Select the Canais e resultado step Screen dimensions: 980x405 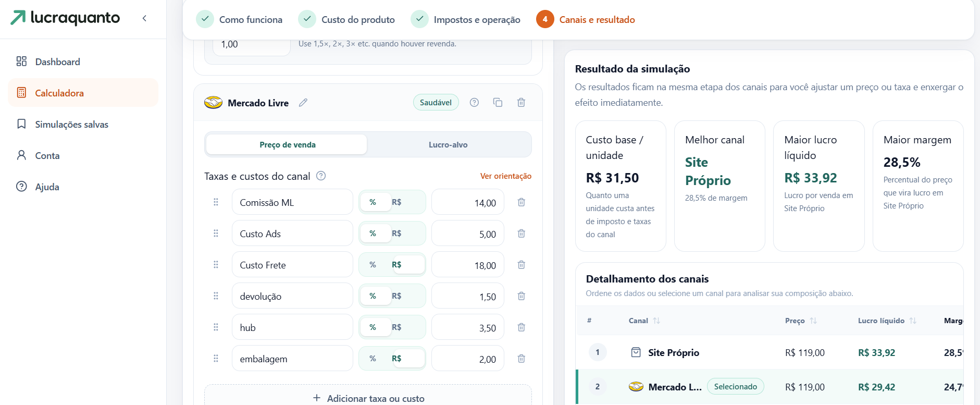pyautogui.click(x=586, y=19)
